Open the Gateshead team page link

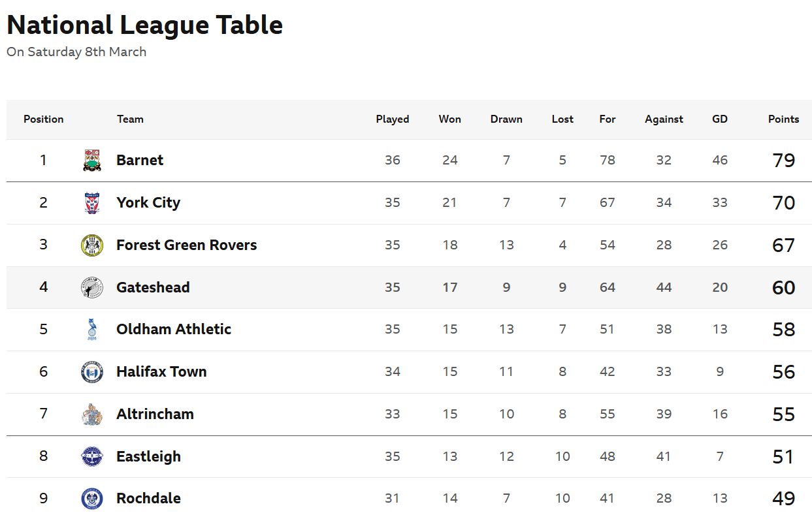coord(153,288)
